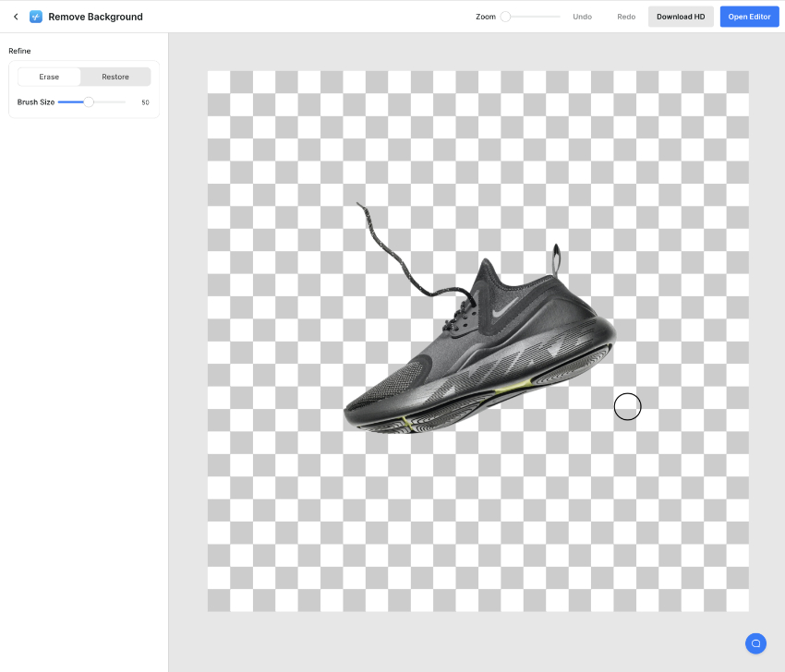Viewport: 785px width, 672px height.
Task: Click Redo in the top bar
Action: click(626, 17)
